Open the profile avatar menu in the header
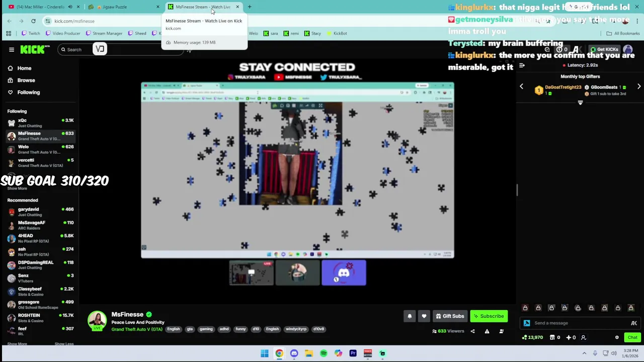Screen dimensions: 644x362 pyautogui.click(x=628, y=49)
